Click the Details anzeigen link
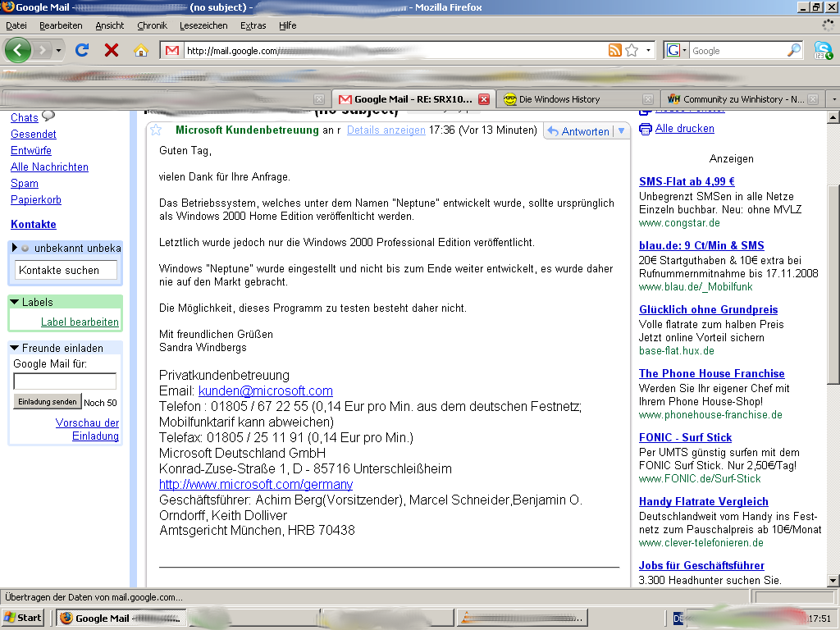Viewport: 840px width, 630px height. (386, 130)
